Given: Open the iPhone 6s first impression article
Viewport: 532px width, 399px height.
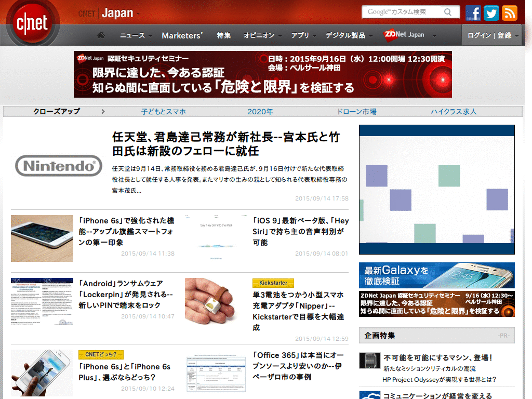Looking at the screenshot, I should click(126, 231).
